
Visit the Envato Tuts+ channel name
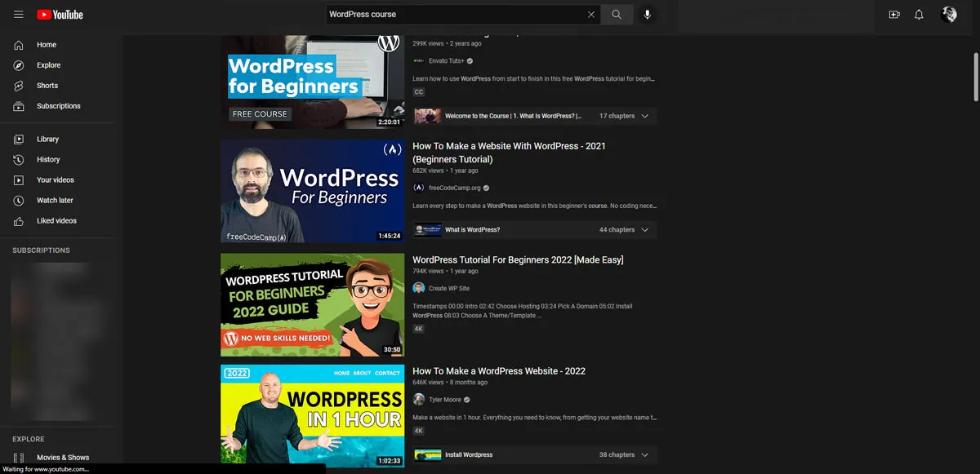pyautogui.click(x=446, y=60)
